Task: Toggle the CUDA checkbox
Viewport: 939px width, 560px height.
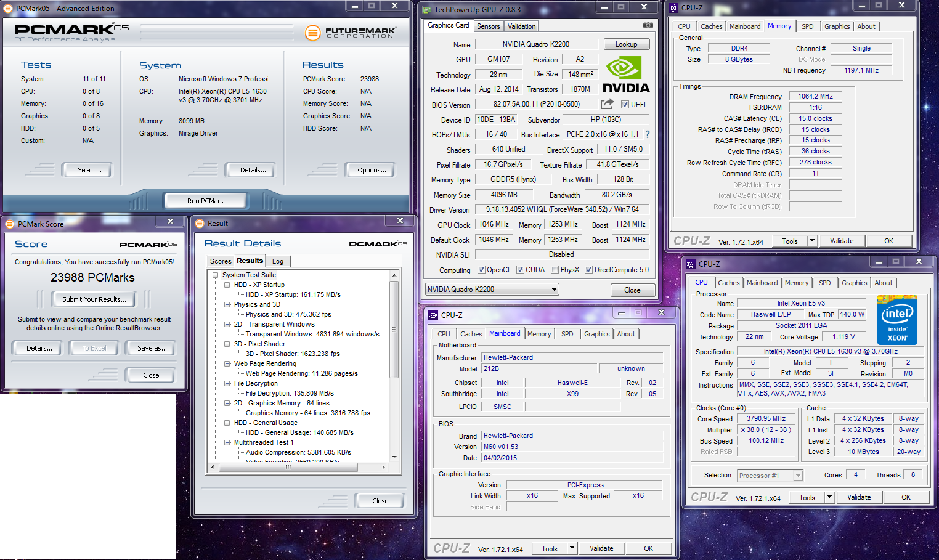Action: [x=520, y=270]
